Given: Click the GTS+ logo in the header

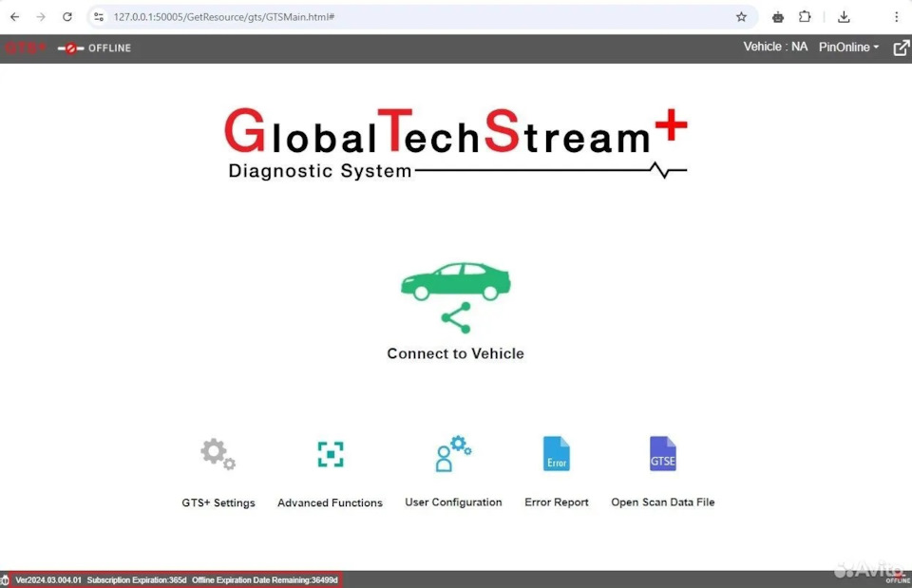Looking at the screenshot, I should [24, 47].
